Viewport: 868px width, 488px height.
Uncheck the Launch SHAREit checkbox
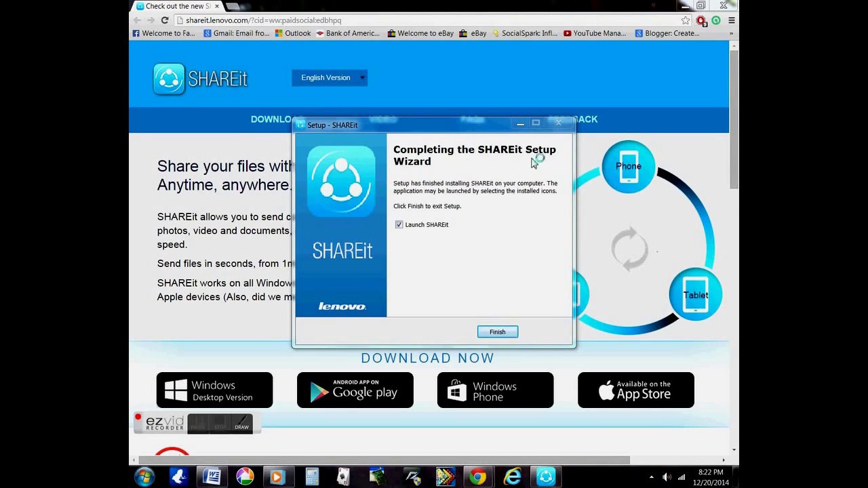[x=399, y=224]
